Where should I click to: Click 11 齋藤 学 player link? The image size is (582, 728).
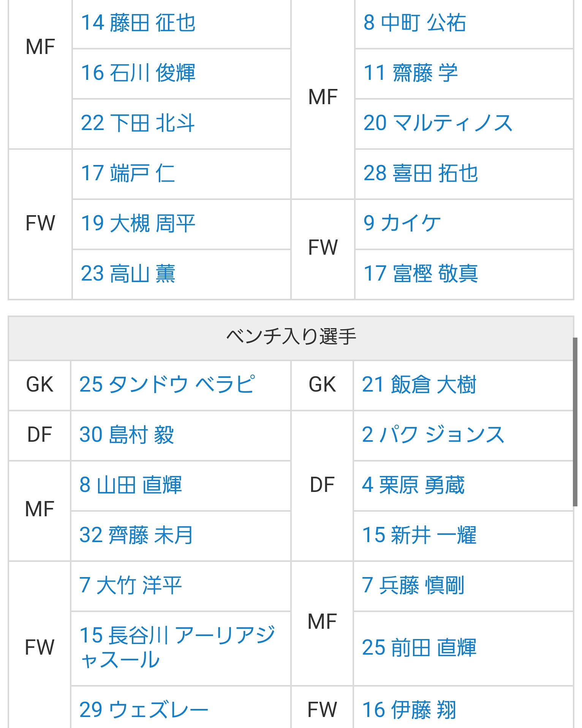410,73
